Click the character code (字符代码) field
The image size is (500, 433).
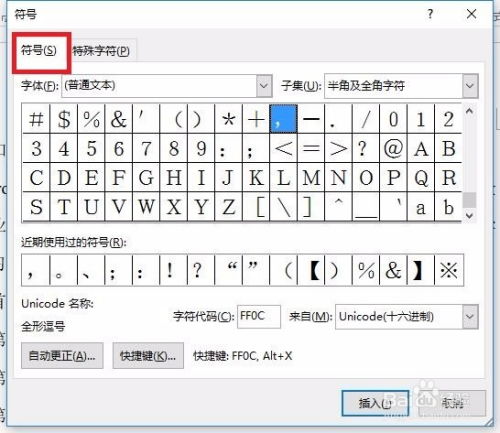point(259,316)
